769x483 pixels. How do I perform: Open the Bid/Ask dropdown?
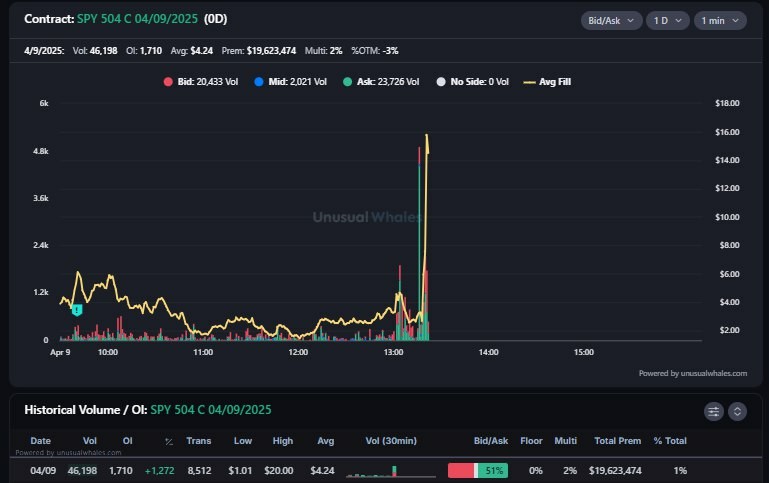609,20
